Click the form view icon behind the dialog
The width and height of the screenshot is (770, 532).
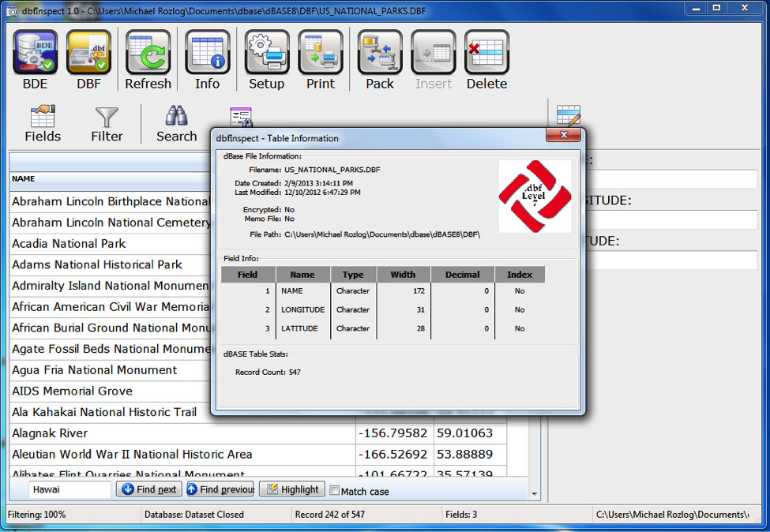click(x=241, y=117)
